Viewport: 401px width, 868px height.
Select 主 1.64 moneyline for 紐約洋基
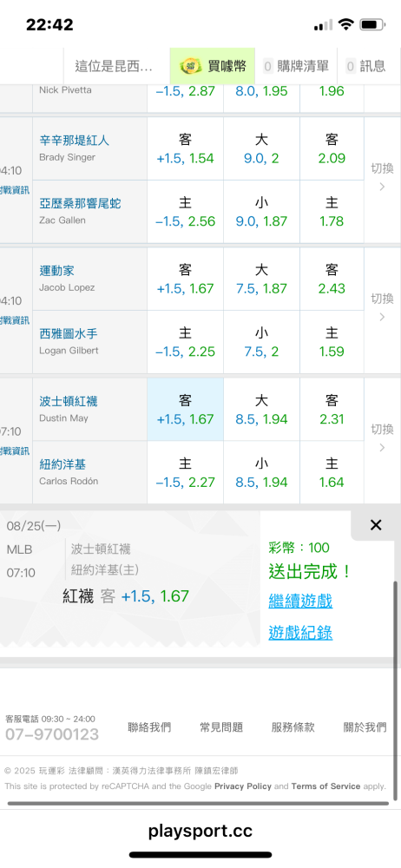pyautogui.click(x=332, y=472)
